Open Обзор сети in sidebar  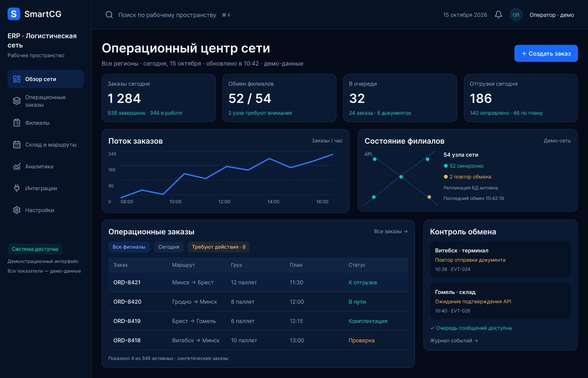[x=46, y=79]
